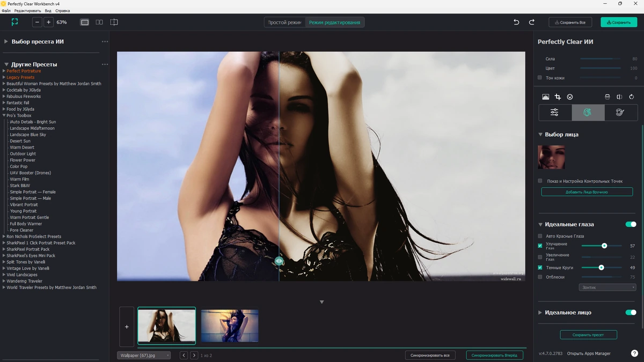The height and width of the screenshot is (362, 644).
Task: Click the undo arrow icon
Action: (x=516, y=22)
